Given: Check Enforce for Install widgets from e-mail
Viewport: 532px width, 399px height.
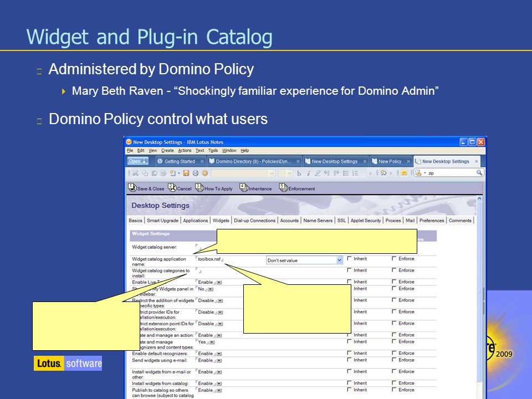Looking at the screenshot, I should 394,371.
